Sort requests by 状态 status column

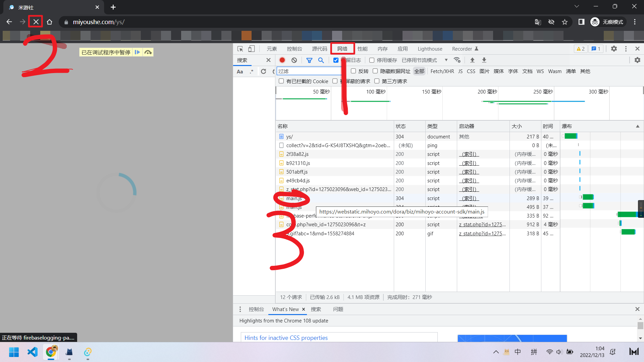pyautogui.click(x=410, y=126)
